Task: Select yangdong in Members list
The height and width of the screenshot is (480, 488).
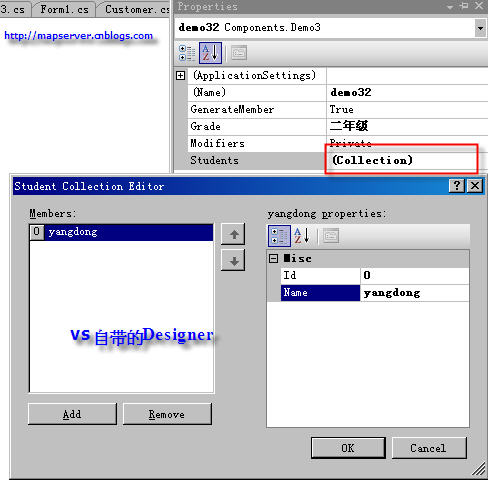Action: pos(121,232)
